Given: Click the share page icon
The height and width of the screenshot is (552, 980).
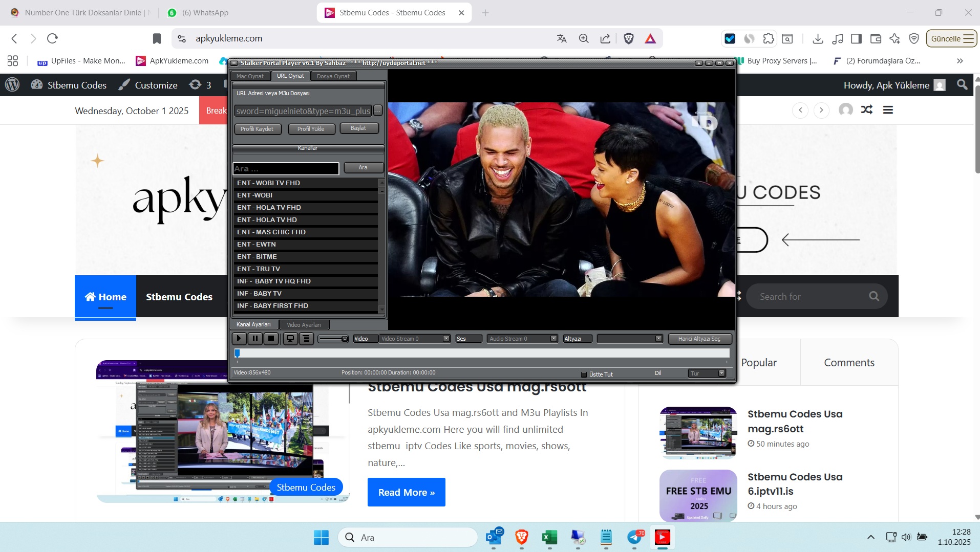Looking at the screenshot, I should coord(605,38).
